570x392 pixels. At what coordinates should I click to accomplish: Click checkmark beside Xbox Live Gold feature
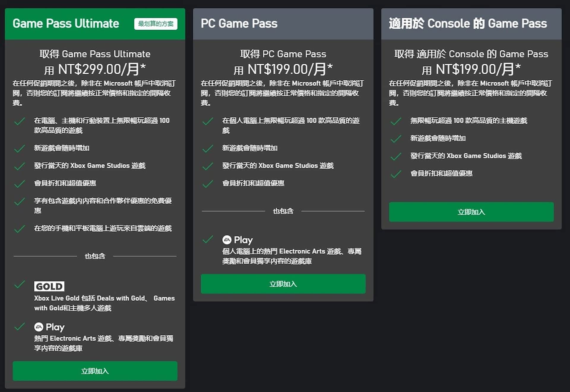tap(20, 285)
